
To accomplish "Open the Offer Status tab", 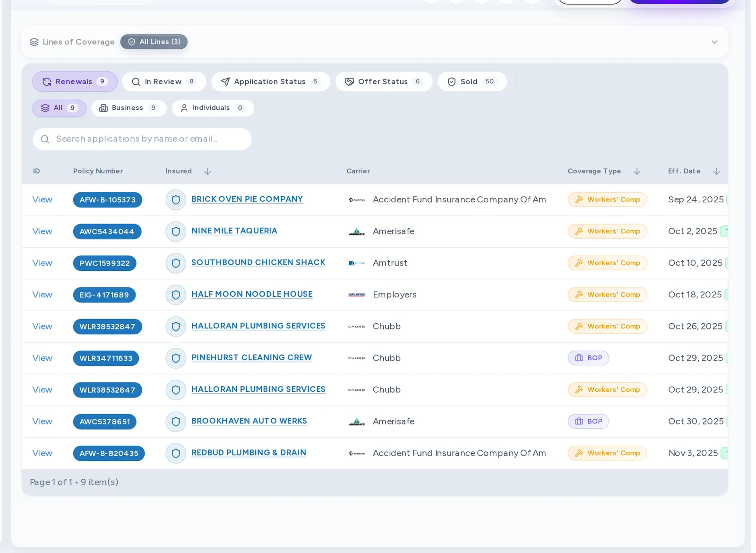I will click(384, 82).
